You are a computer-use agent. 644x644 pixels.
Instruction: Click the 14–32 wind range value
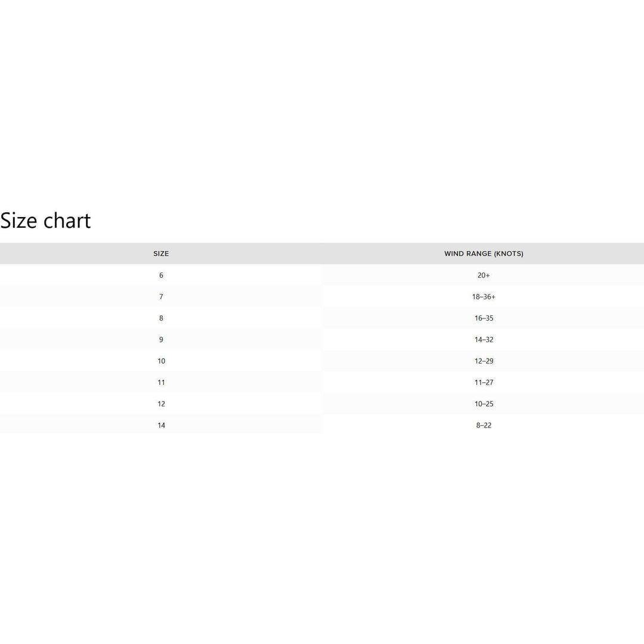click(x=484, y=340)
